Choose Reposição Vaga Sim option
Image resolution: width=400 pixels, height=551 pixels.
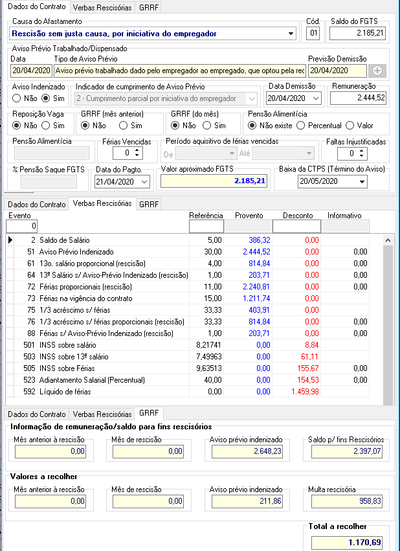[46, 125]
